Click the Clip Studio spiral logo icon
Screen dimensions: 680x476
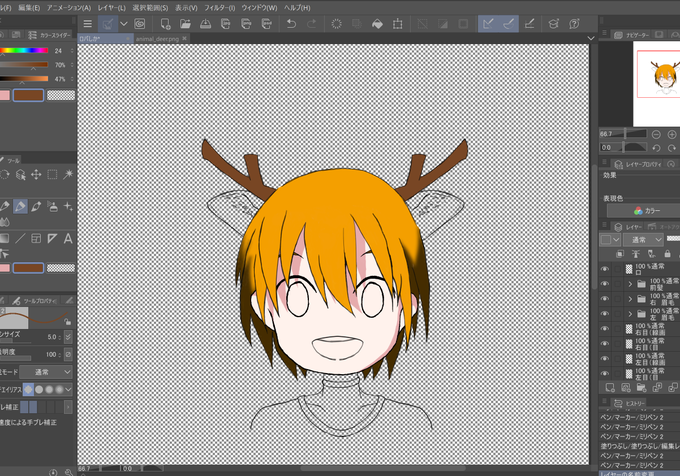tap(140, 24)
